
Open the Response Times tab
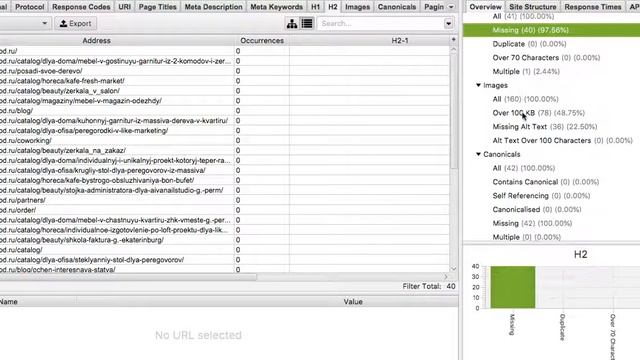point(593,7)
